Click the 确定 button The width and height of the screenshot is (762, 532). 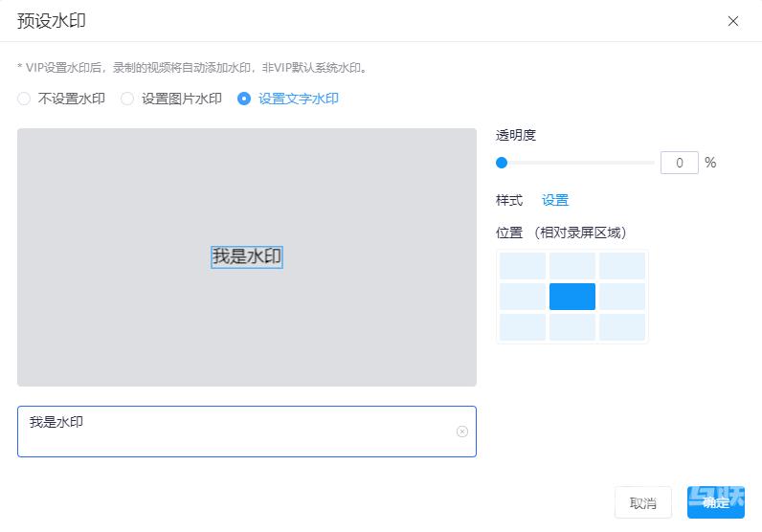pyautogui.click(x=715, y=502)
